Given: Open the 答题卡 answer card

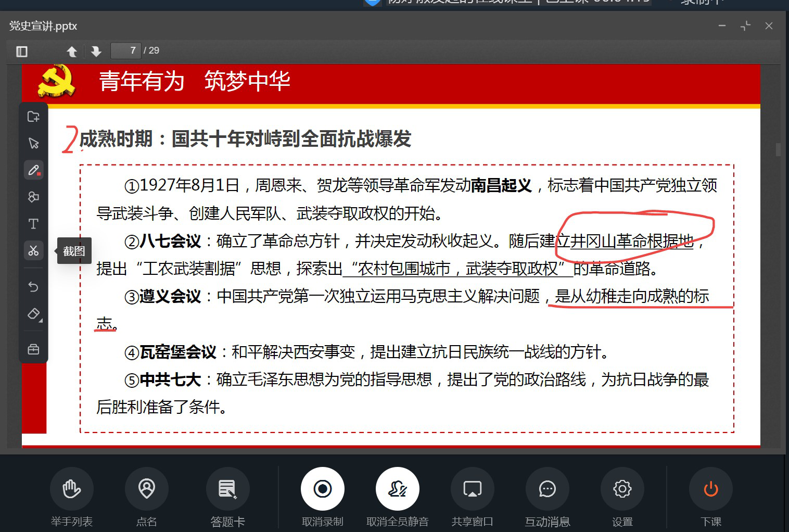Looking at the screenshot, I should pos(227,489).
